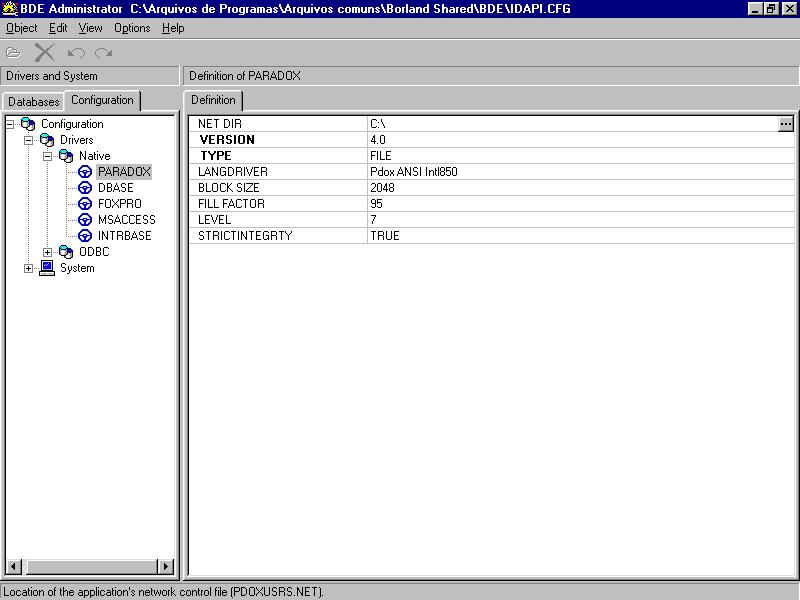Click the Delete X toolbar icon
Image resolution: width=800 pixels, height=600 pixels.
point(44,52)
